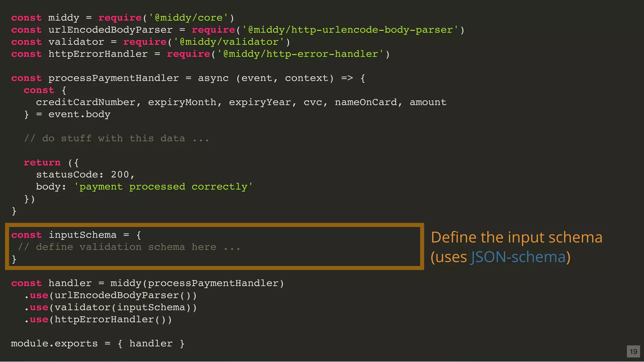Click the statusCode: 200 line
The width and height of the screenshot is (644, 362).
click(86, 175)
